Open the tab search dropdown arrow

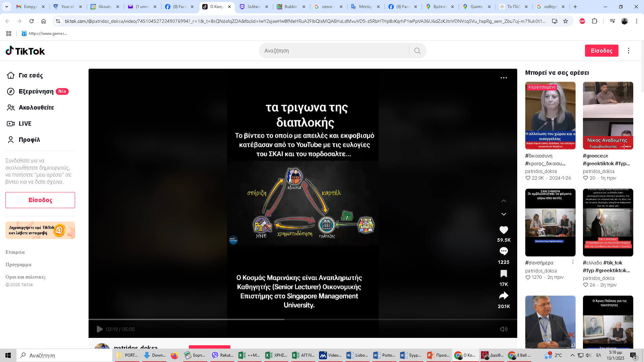tap(7, 7)
